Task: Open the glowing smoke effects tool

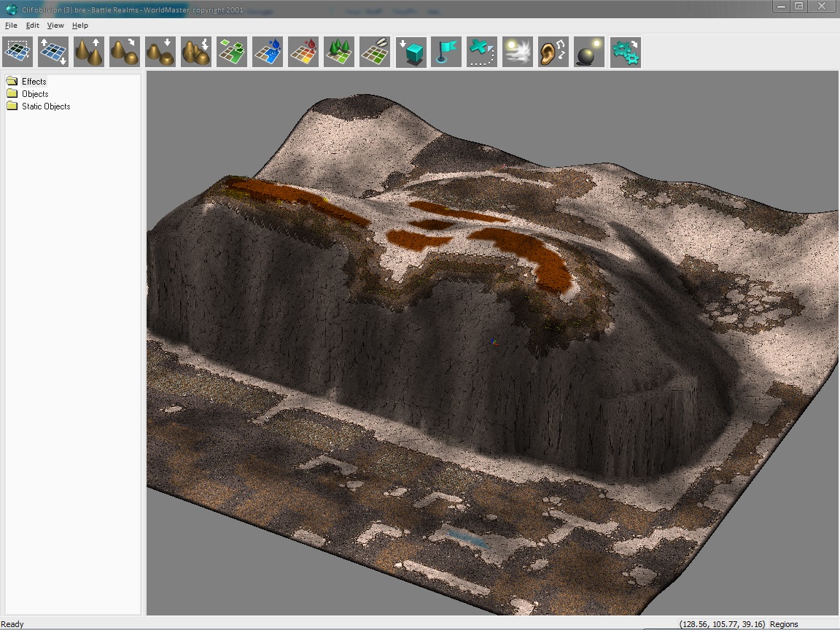Action: point(518,52)
